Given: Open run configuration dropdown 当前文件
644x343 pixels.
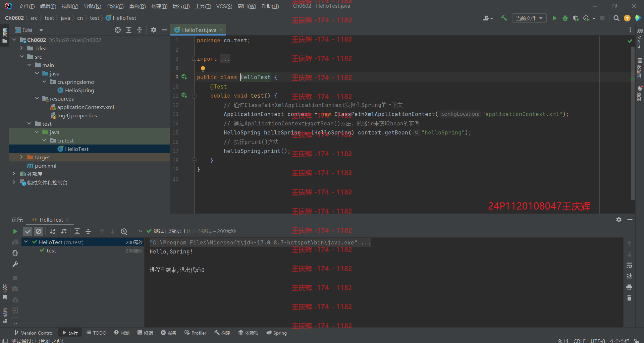Looking at the screenshot, I should (529, 18).
